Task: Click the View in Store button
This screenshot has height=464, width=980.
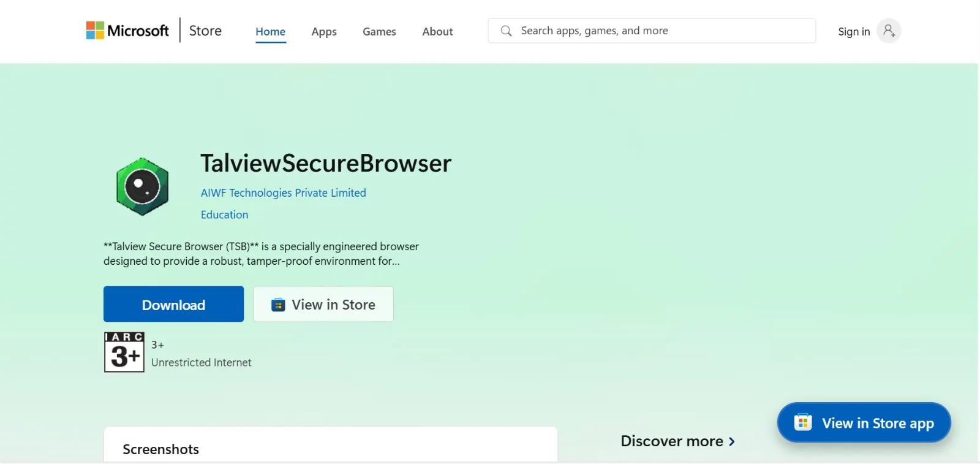Action: [323, 304]
